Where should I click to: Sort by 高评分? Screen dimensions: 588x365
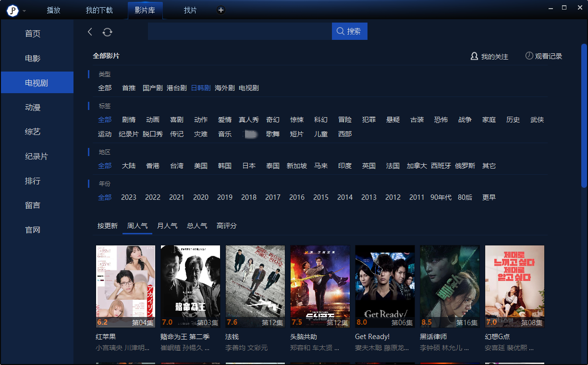tap(226, 226)
